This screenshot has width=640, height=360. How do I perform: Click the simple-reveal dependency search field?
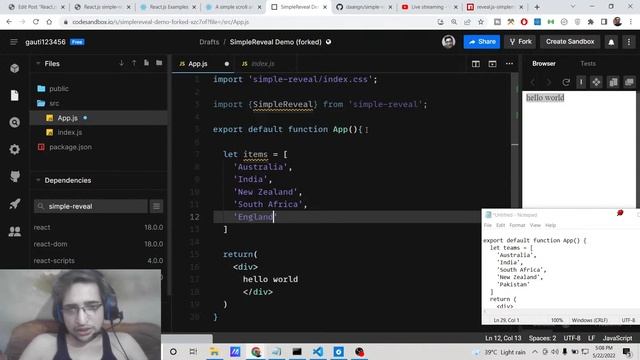click(91, 206)
